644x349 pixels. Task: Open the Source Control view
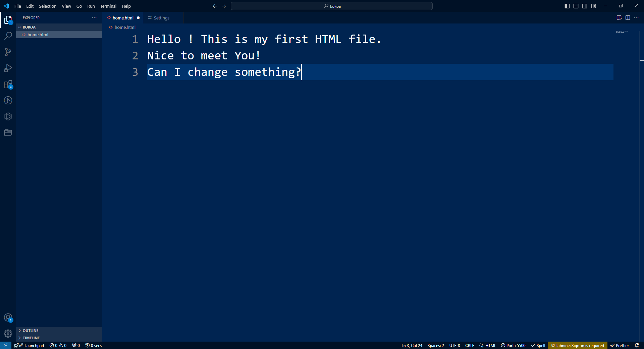click(x=8, y=52)
